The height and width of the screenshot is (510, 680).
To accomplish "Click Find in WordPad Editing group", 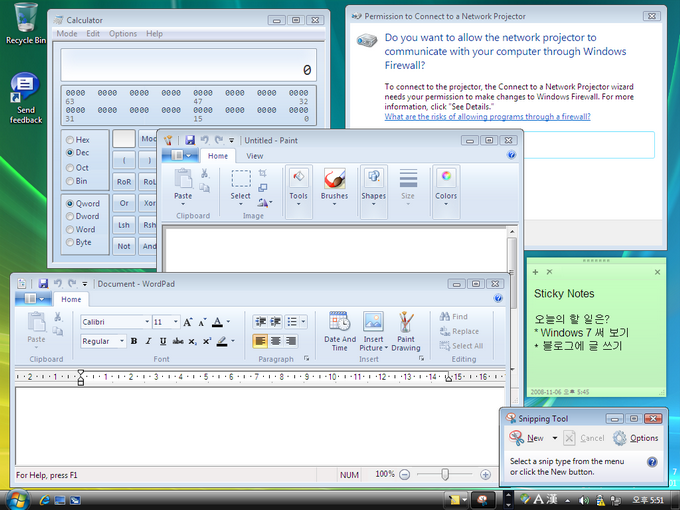I will pos(454,316).
